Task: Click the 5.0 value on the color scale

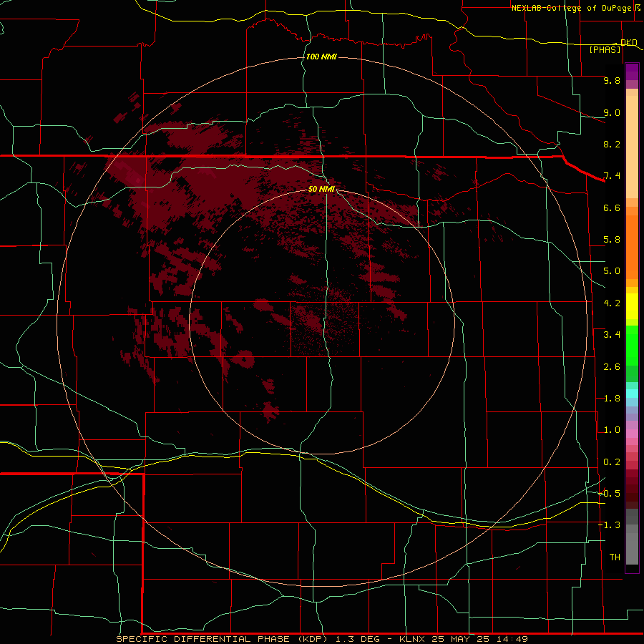Action: tap(612, 271)
